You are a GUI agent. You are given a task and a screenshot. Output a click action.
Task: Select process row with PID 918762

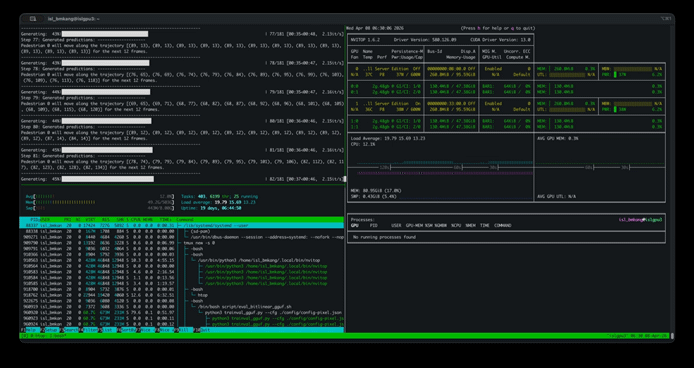point(181,294)
